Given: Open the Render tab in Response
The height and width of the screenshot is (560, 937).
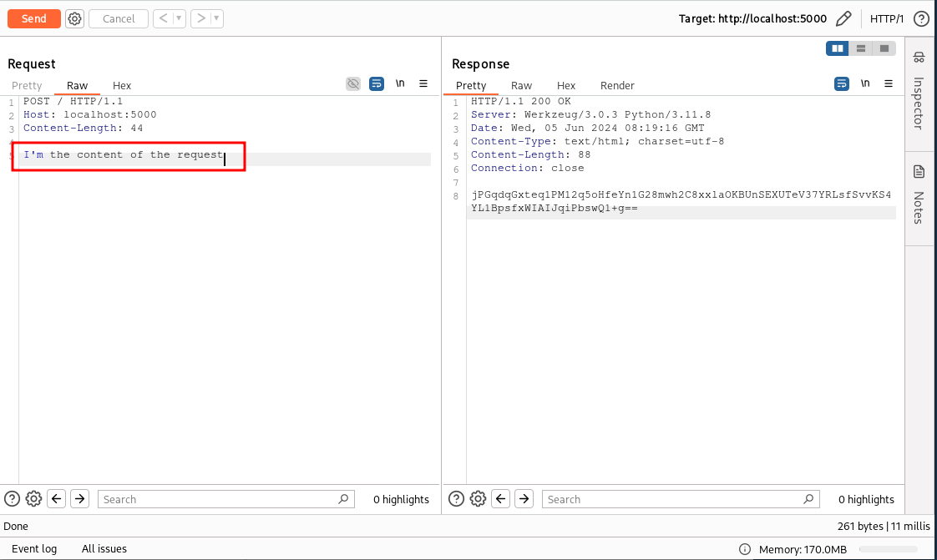Looking at the screenshot, I should [x=617, y=85].
